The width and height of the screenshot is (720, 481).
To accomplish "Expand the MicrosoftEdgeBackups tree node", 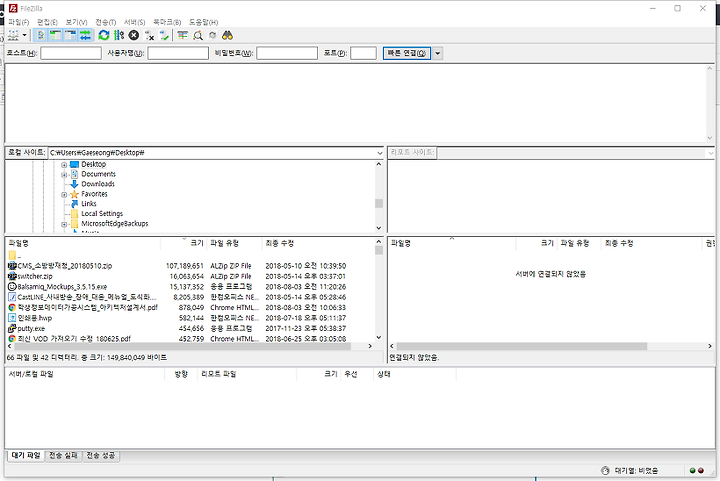I will [64, 224].
